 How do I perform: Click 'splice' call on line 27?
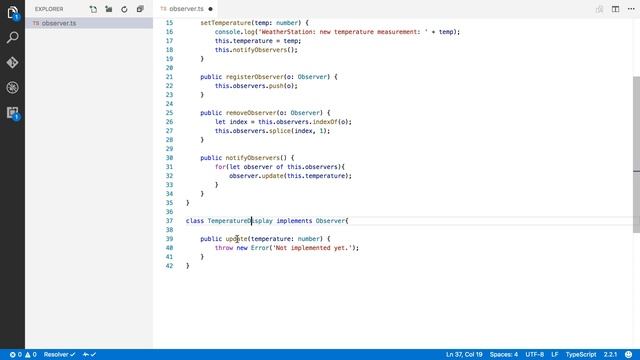[280, 131]
